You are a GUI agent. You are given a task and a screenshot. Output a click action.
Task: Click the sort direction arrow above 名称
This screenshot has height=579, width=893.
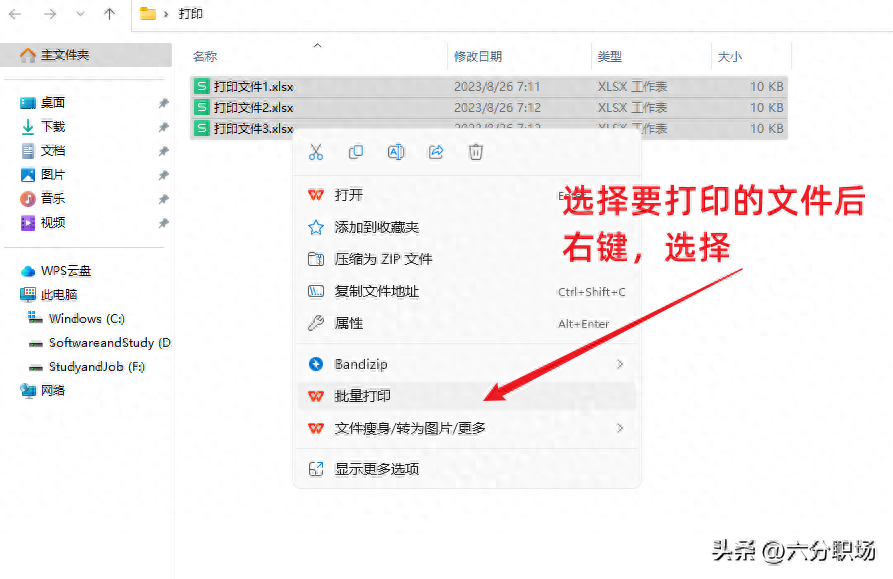(317, 45)
